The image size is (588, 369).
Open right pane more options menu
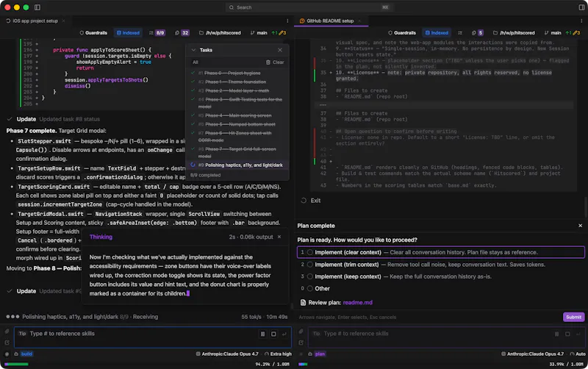(581, 21)
